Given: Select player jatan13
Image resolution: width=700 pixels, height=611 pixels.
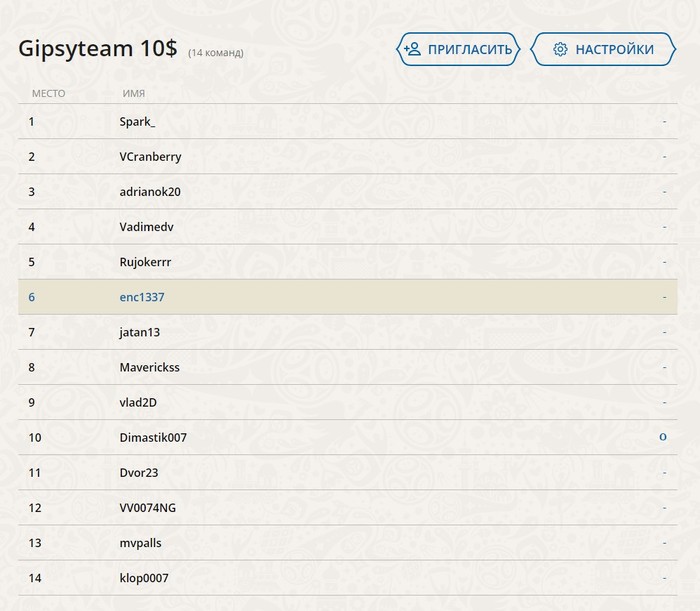Looking at the screenshot, I should pyautogui.click(x=348, y=332).
